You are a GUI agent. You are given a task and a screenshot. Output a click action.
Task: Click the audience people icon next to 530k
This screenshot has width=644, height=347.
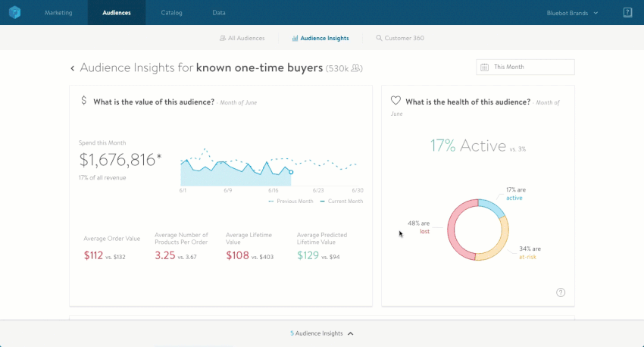pos(356,68)
